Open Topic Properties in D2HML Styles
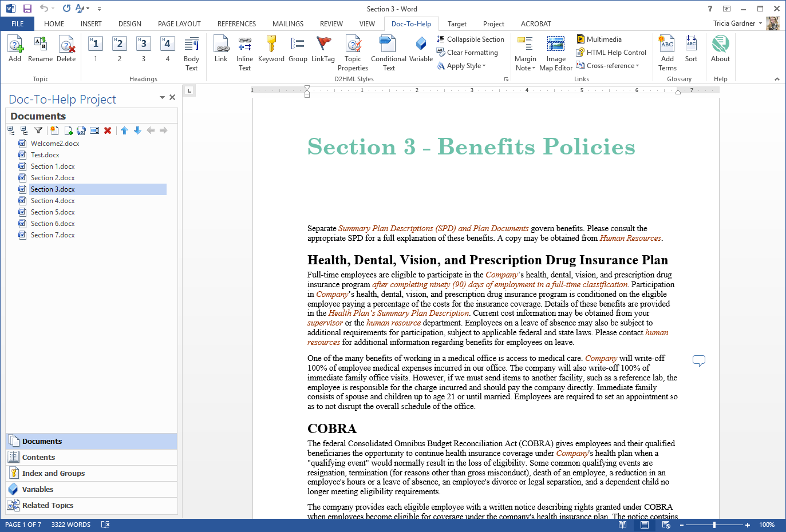 tap(353, 53)
